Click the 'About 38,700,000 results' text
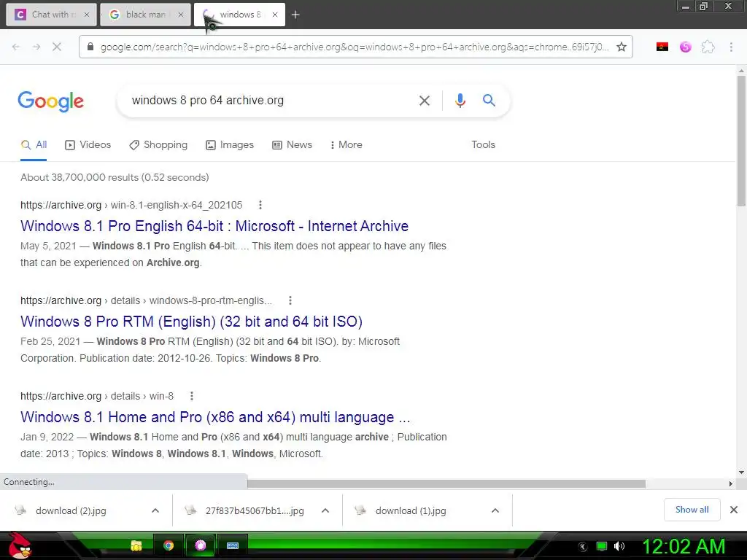The image size is (747, 560). 115,177
